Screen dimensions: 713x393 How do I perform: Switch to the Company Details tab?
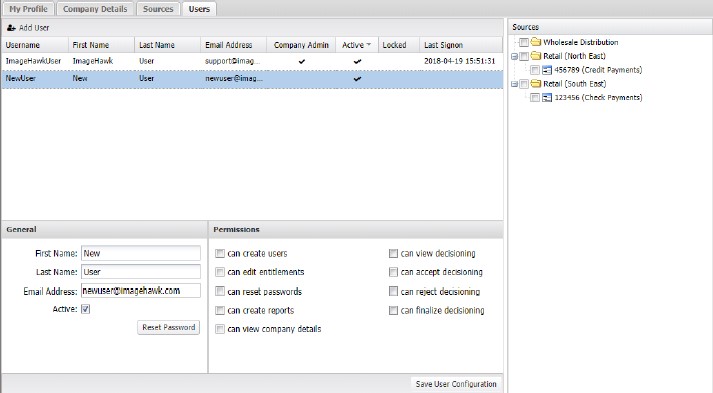pyautogui.click(x=95, y=9)
